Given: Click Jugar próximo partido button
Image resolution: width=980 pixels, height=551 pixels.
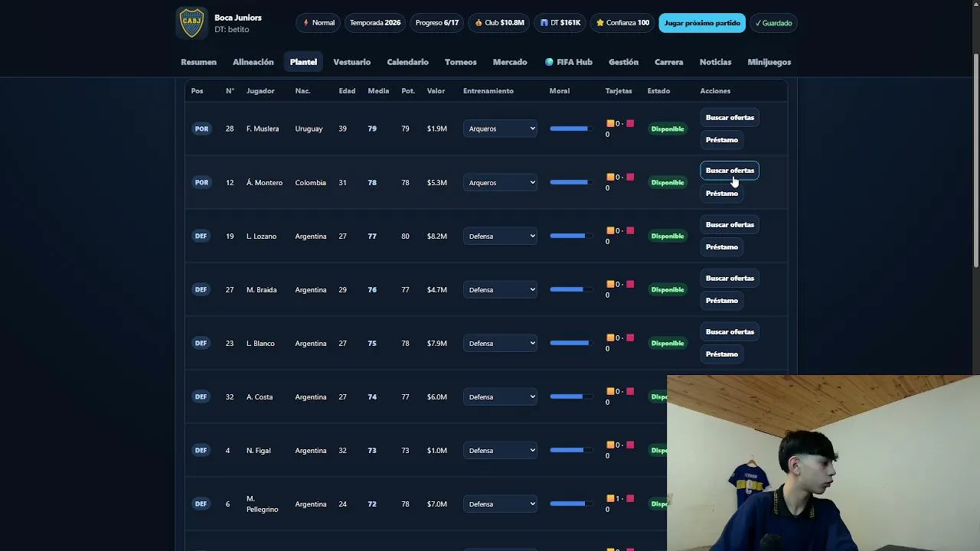Looking at the screenshot, I should coord(702,23).
